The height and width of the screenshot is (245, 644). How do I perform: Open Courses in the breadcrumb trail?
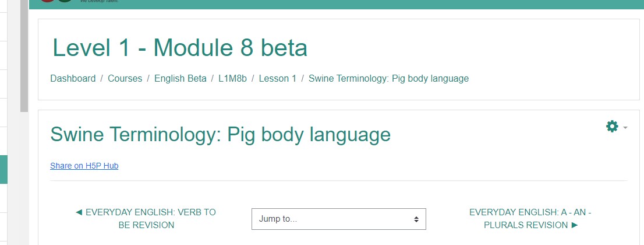(x=125, y=78)
